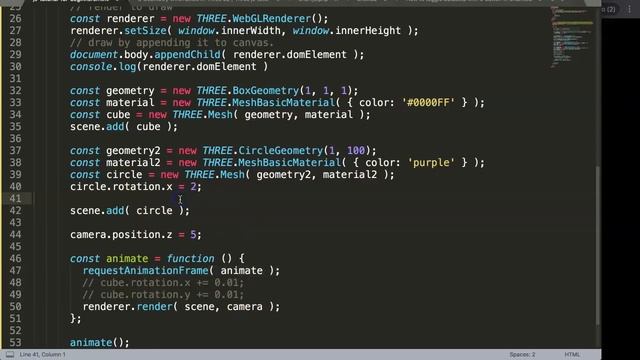
Task: Click 'setSize' on line 27
Action: [145, 31]
